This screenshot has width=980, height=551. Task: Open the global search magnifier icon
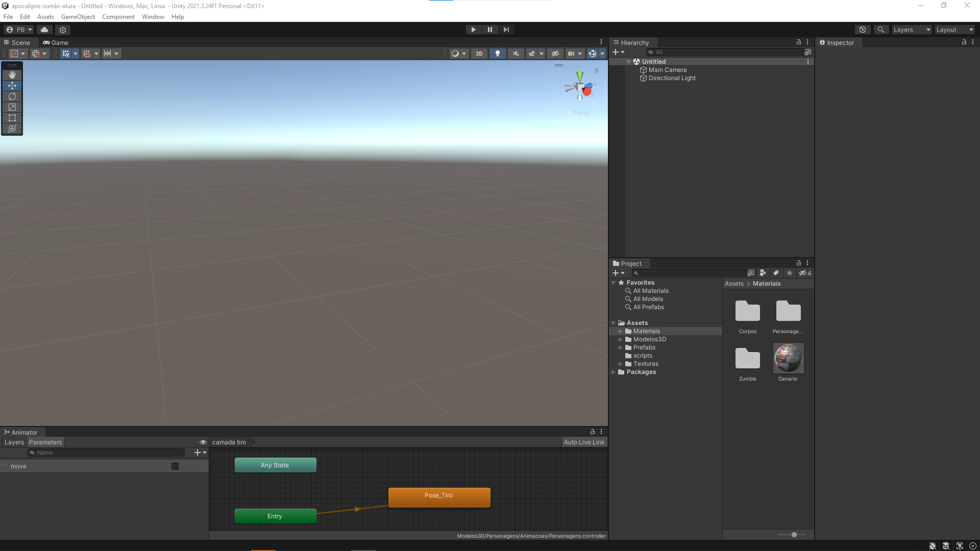pyautogui.click(x=880, y=30)
